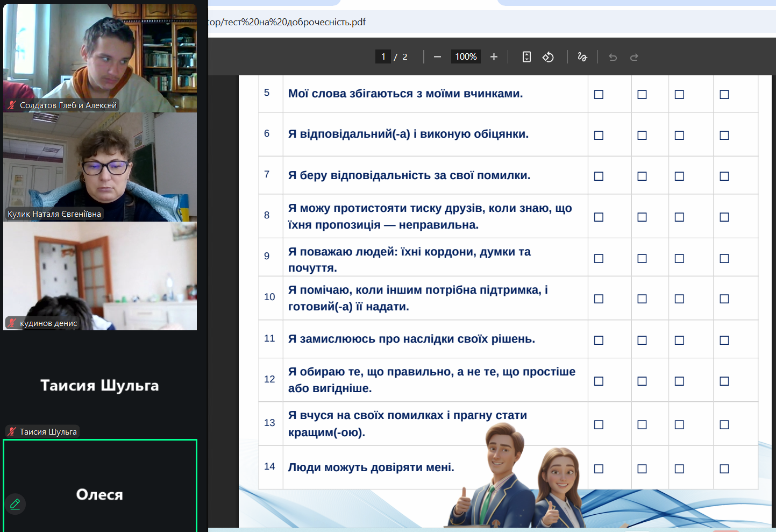Zoom out the PDF with the minus icon
The width and height of the screenshot is (776, 532).
point(437,57)
